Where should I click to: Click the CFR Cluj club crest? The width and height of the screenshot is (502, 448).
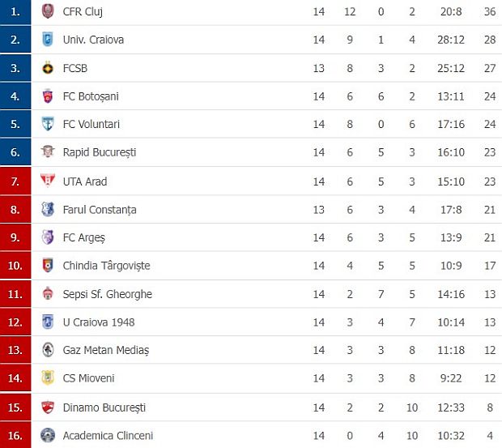coord(48,11)
